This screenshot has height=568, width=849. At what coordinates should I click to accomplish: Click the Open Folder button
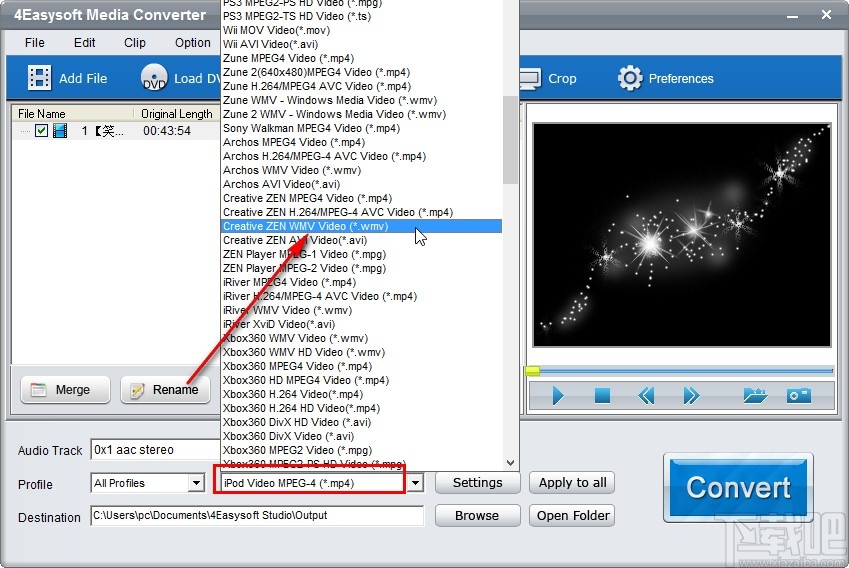click(x=572, y=515)
